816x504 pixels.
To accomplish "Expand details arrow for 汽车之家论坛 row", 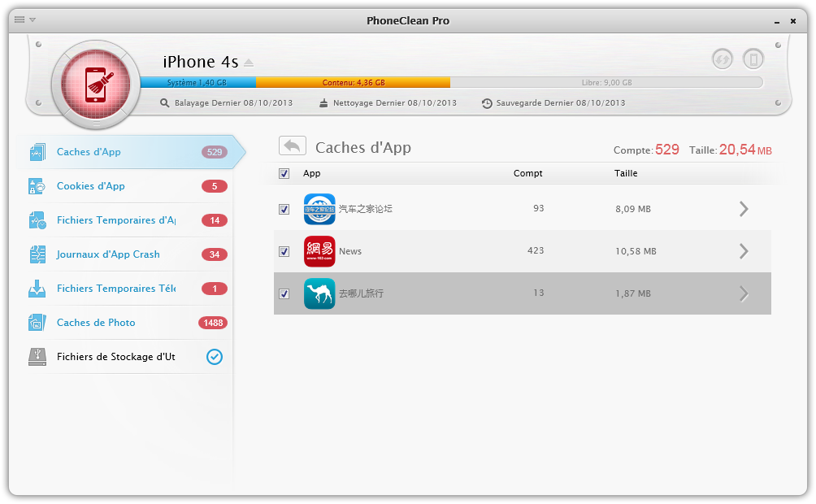I will tap(744, 209).
